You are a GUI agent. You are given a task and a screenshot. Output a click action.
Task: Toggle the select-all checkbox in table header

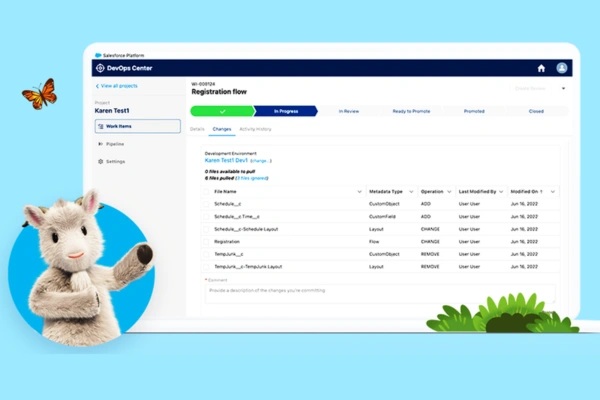tap(206, 191)
